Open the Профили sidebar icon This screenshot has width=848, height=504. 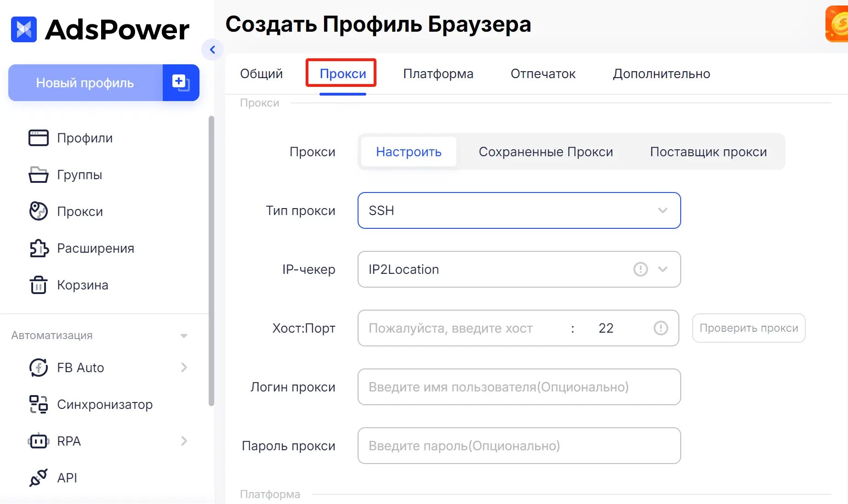coord(39,138)
